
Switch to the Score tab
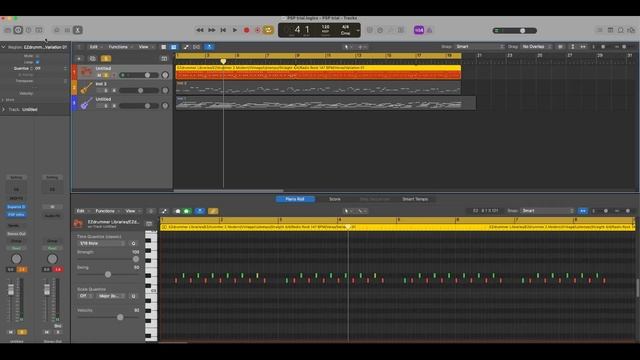(x=335, y=199)
